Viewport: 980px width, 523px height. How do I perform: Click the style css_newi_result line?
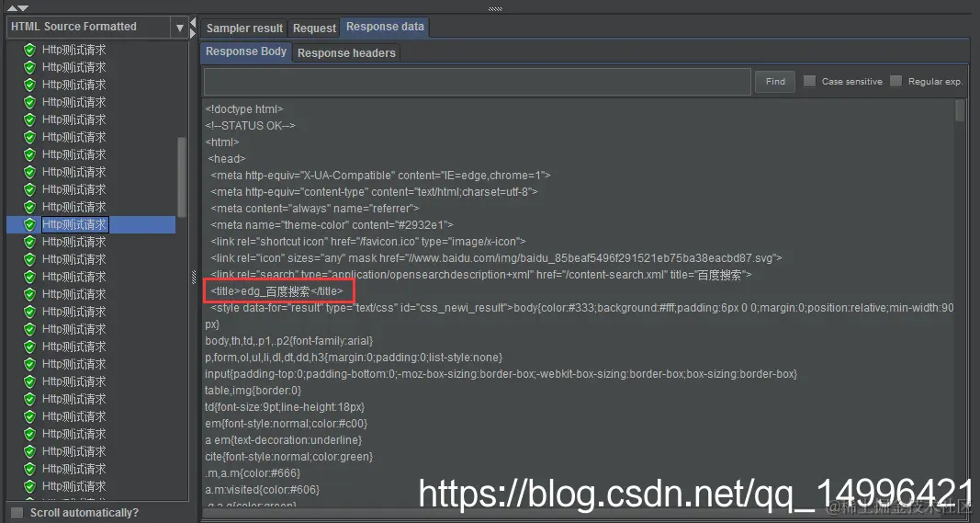pyautogui.click(x=580, y=316)
